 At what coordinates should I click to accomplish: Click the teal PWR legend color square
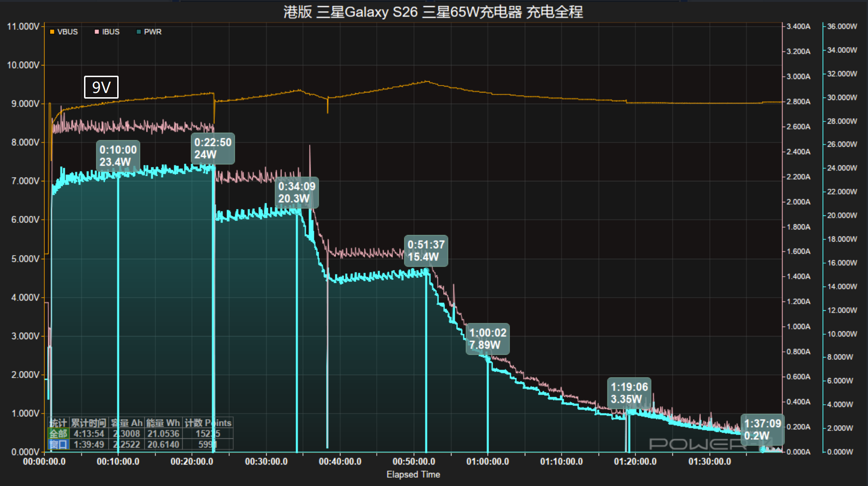(139, 32)
